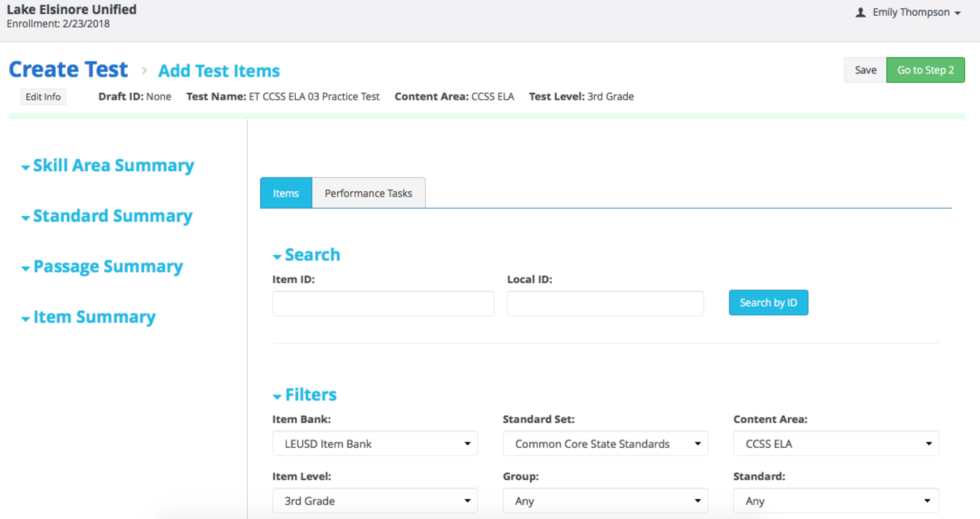Toggle the Passage Summary section

point(108,266)
